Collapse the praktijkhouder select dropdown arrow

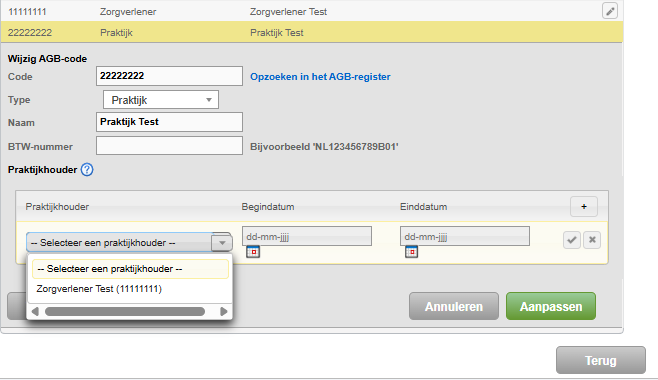click(x=222, y=242)
